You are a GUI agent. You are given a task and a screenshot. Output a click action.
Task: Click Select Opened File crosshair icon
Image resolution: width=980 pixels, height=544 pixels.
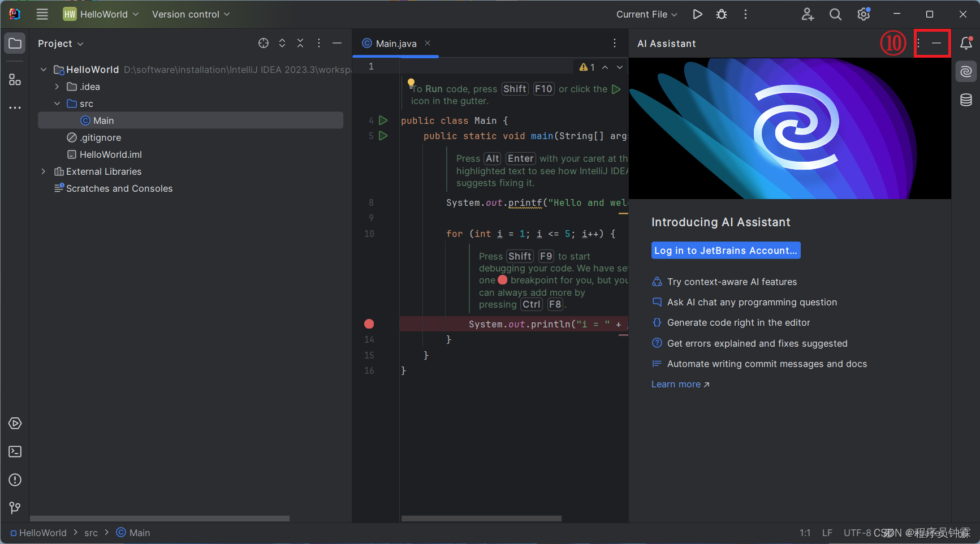tap(264, 43)
